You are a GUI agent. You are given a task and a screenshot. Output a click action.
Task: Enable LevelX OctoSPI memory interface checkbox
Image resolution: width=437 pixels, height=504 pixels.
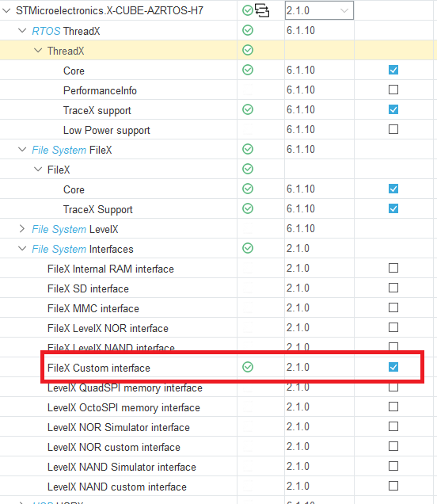393,407
